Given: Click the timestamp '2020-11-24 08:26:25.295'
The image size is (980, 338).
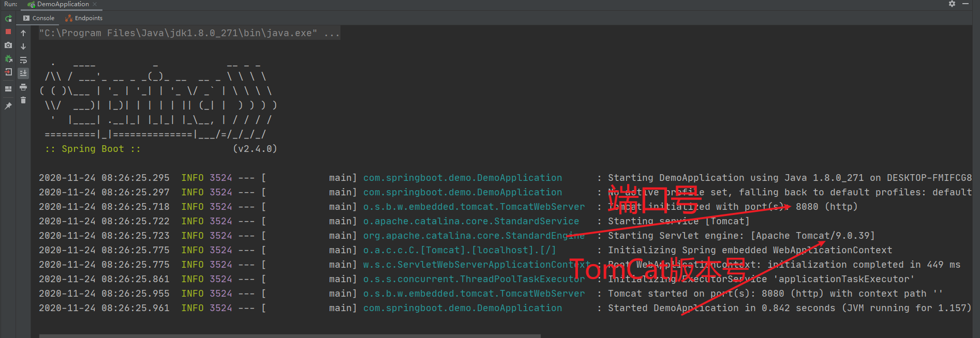Looking at the screenshot, I should [x=104, y=178].
